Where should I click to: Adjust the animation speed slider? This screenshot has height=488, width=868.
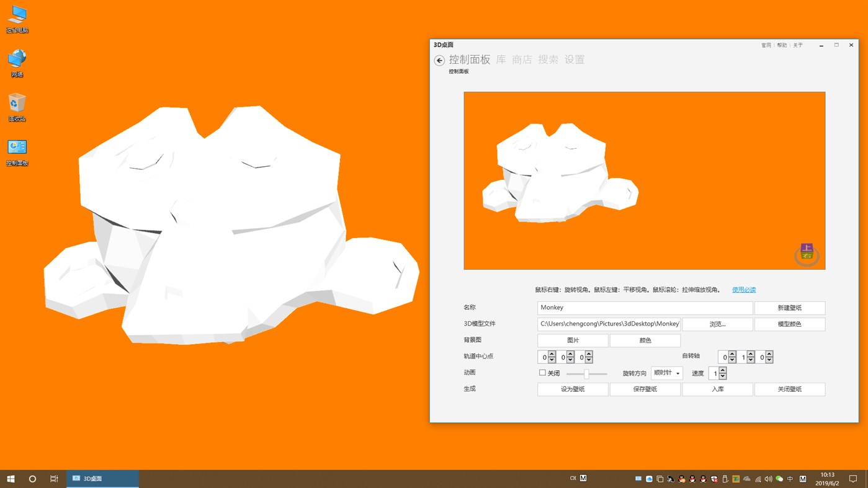pos(586,373)
